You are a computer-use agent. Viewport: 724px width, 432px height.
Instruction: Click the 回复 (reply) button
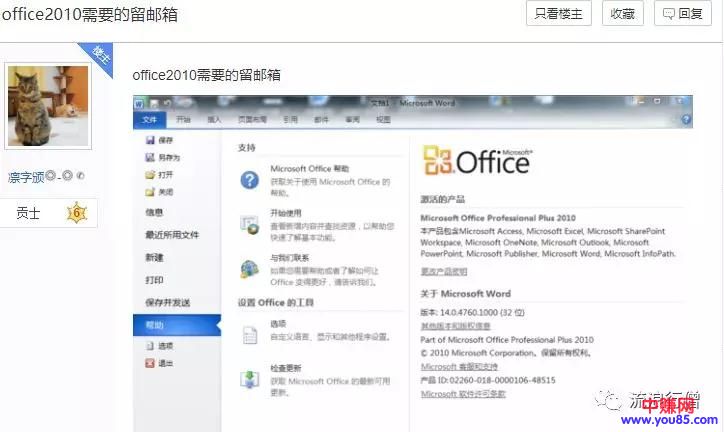pyautogui.click(x=682, y=13)
